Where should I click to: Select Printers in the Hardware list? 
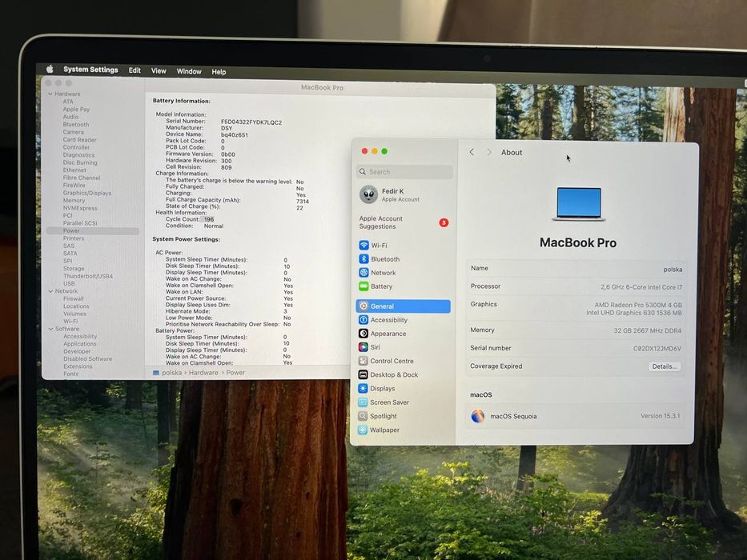pyautogui.click(x=74, y=238)
